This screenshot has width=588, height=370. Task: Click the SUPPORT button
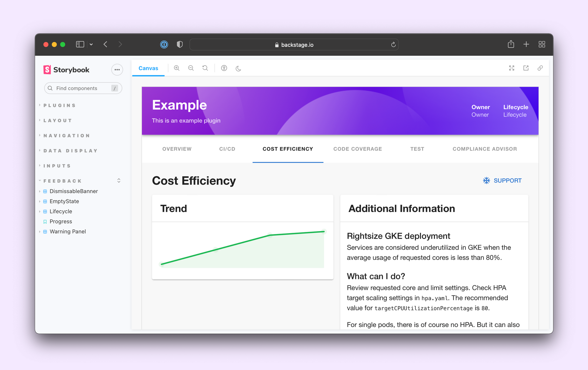coord(502,180)
